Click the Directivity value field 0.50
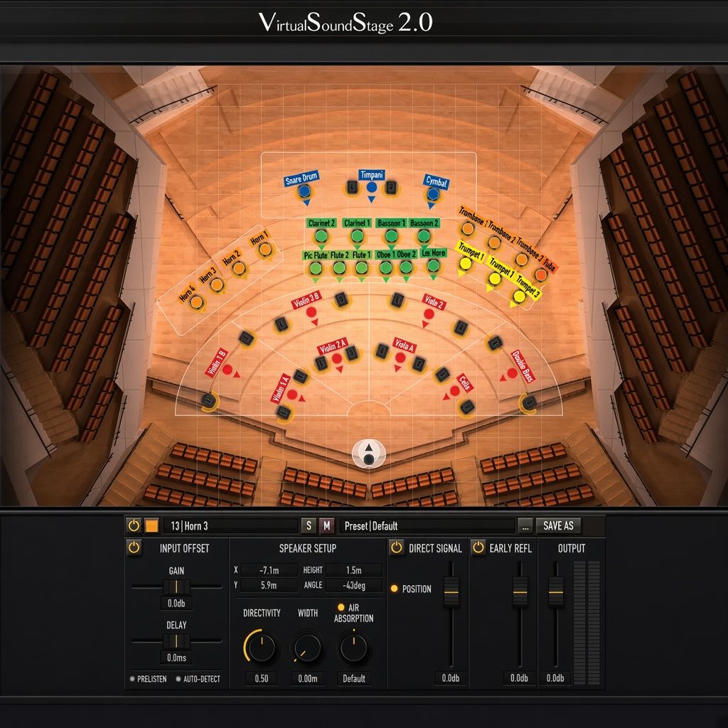Screen dimensions: 728x728 262,678
